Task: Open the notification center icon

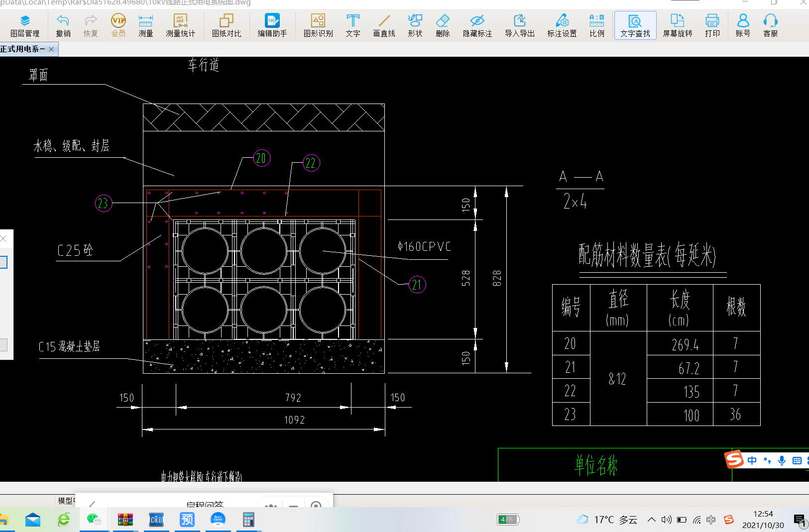Action: pos(800,521)
